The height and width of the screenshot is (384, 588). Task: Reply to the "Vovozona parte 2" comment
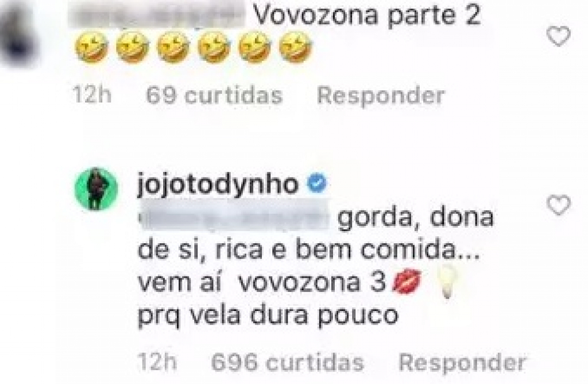click(381, 95)
